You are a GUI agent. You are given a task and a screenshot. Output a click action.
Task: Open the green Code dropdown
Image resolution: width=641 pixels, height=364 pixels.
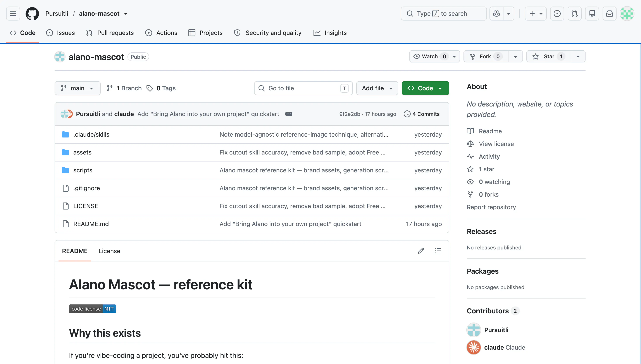pos(425,88)
